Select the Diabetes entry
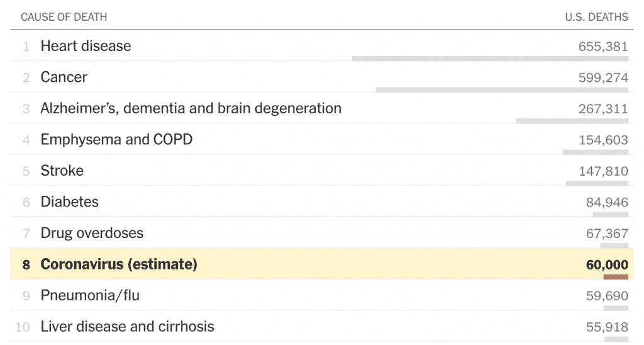 [321, 201]
